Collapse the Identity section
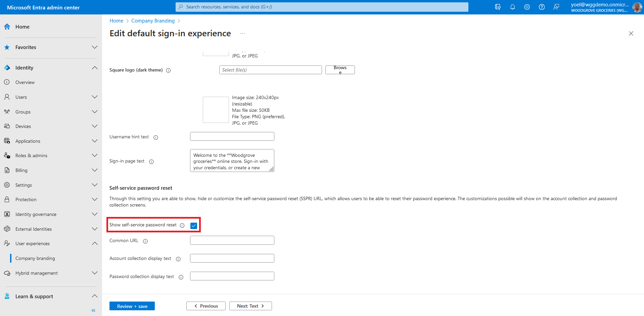This screenshot has height=316, width=644. pos(95,68)
